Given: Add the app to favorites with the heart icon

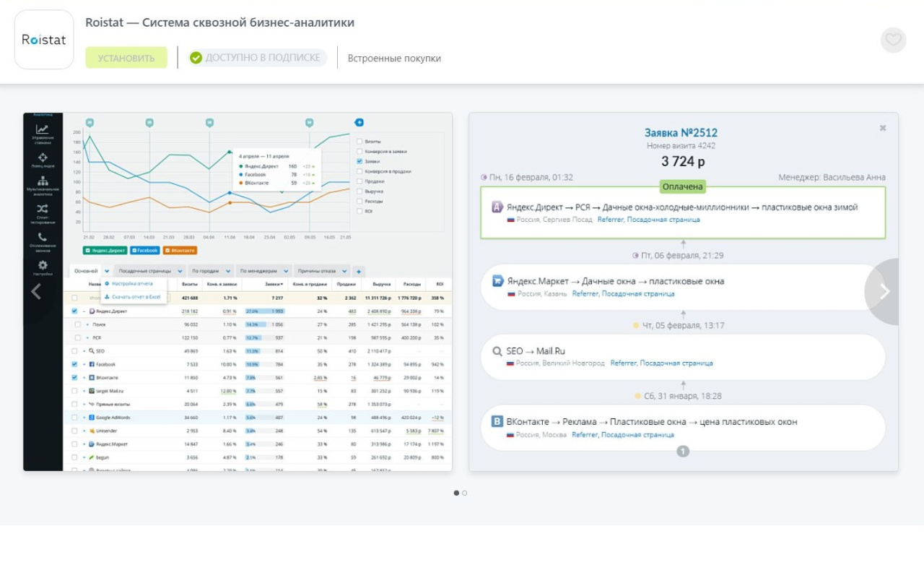Looking at the screenshot, I should 894,40.
